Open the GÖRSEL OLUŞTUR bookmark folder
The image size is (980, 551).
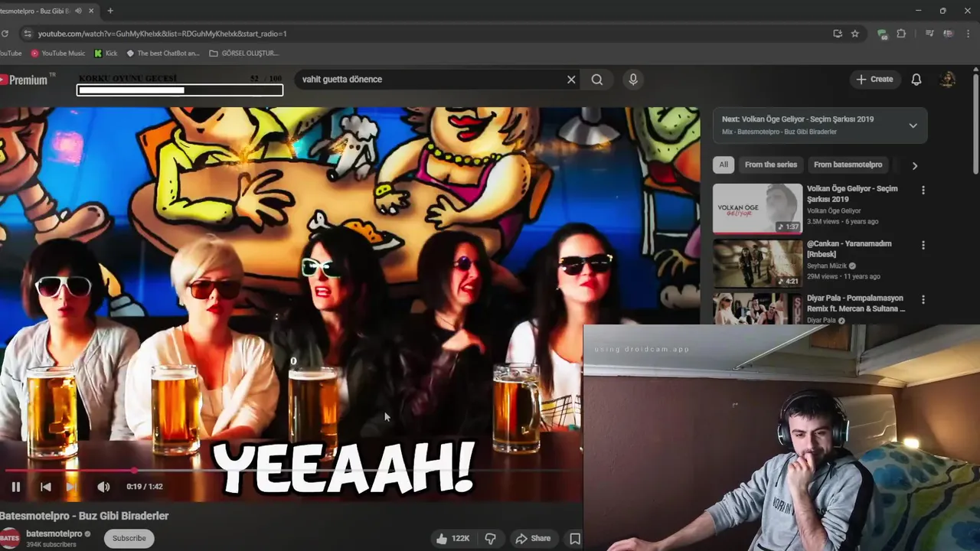[243, 54]
